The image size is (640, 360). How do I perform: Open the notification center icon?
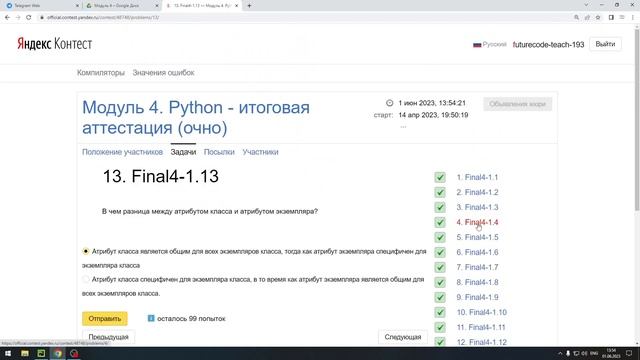point(629,353)
